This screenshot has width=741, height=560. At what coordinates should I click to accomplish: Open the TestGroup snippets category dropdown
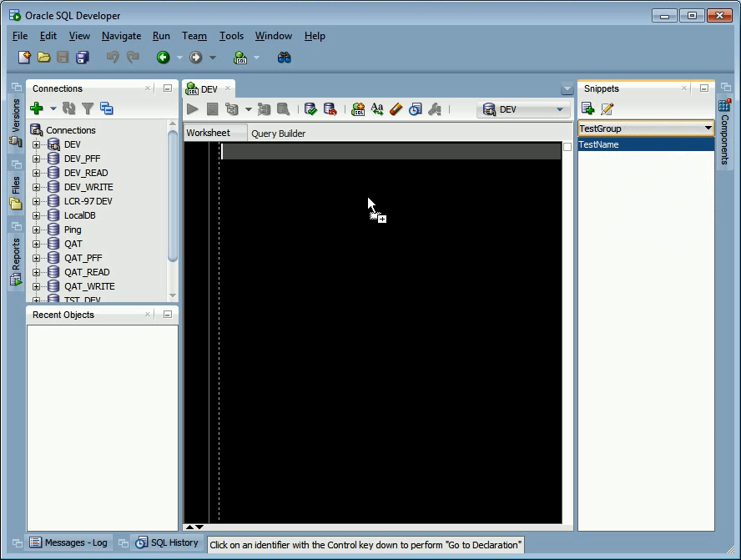708,128
